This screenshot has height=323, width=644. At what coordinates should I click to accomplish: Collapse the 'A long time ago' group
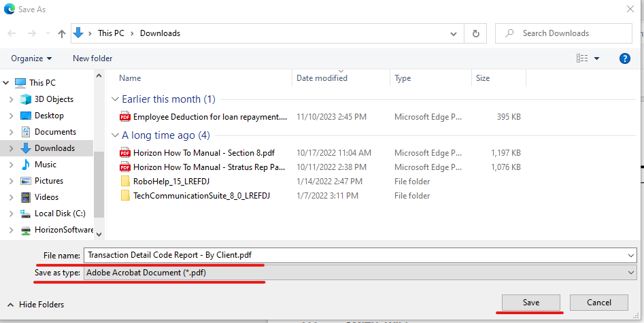pos(115,135)
